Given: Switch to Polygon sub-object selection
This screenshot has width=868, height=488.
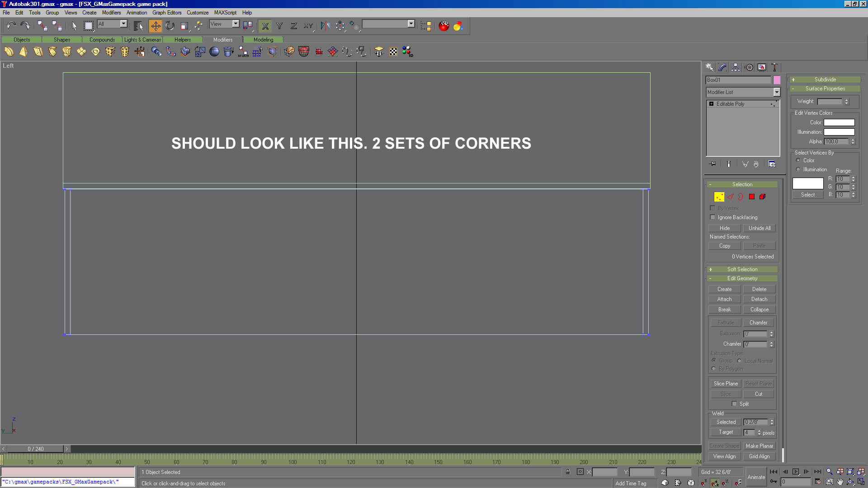Looking at the screenshot, I should 752,197.
